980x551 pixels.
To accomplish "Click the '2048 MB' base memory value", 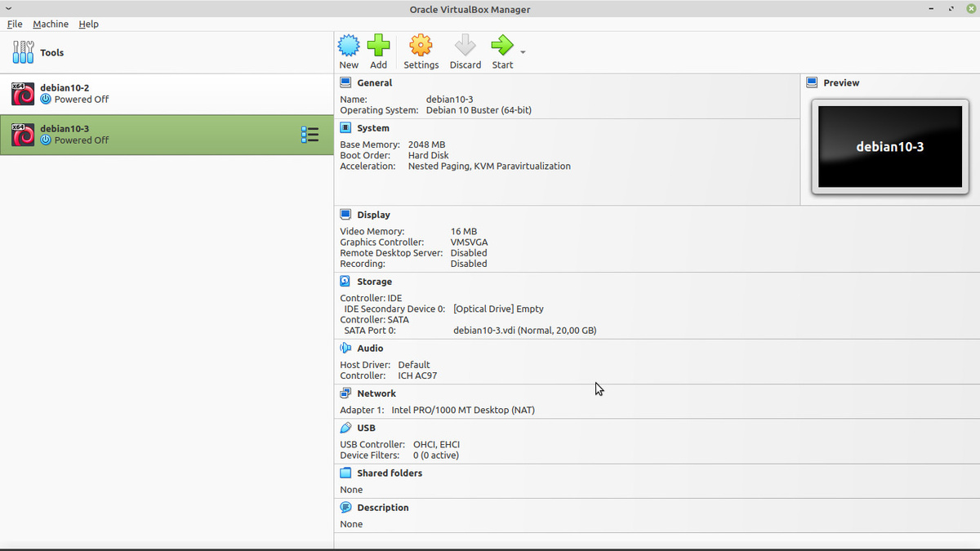I will (x=426, y=144).
